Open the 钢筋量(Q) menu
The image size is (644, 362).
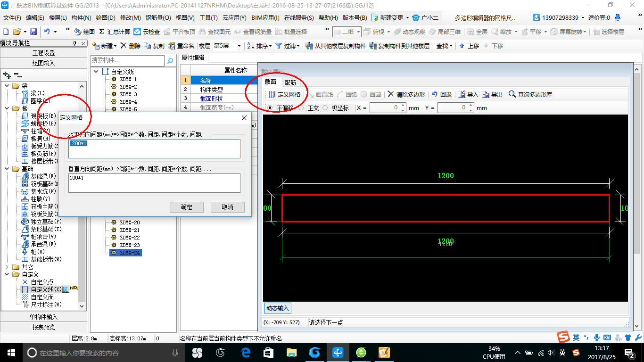(x=158, y=18)
